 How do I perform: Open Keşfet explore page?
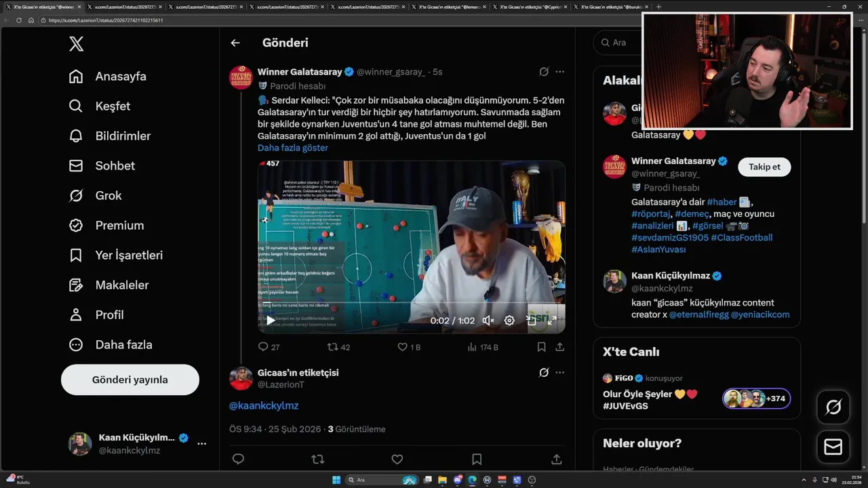(x=100, y=106)
